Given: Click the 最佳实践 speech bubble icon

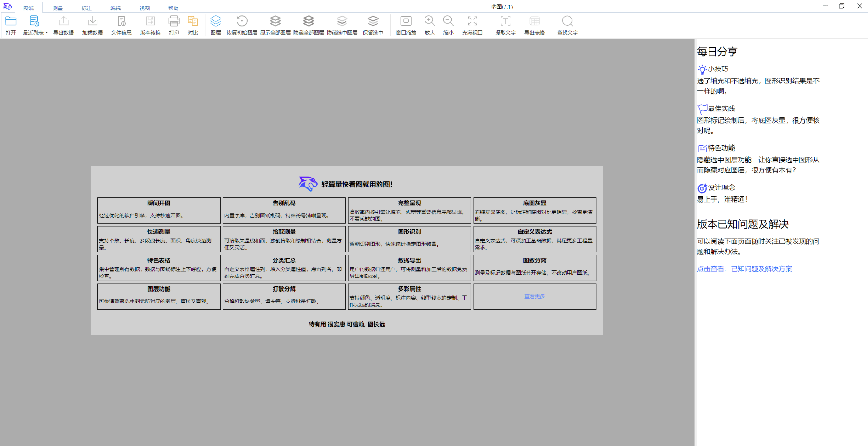Looking at the screenshot, I should coord(702,109).
